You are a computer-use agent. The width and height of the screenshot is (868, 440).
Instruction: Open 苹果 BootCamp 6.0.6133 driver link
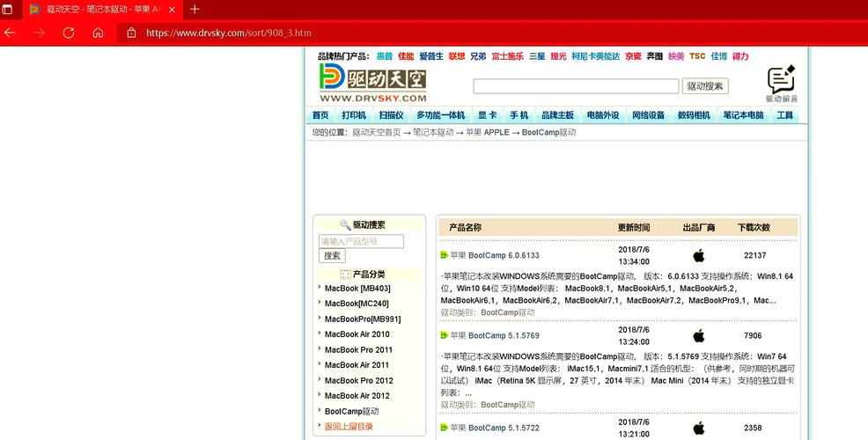click(495, 255)
